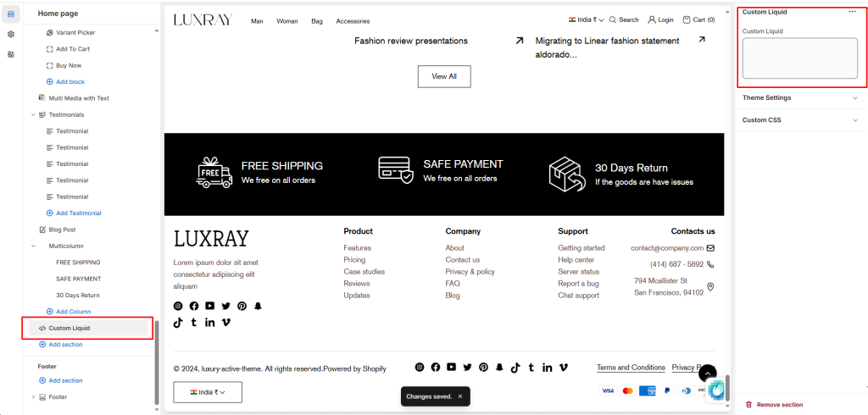Click the location pin beside the Mcallister St address
The image size is (868, 415).
tap(711, 286)
